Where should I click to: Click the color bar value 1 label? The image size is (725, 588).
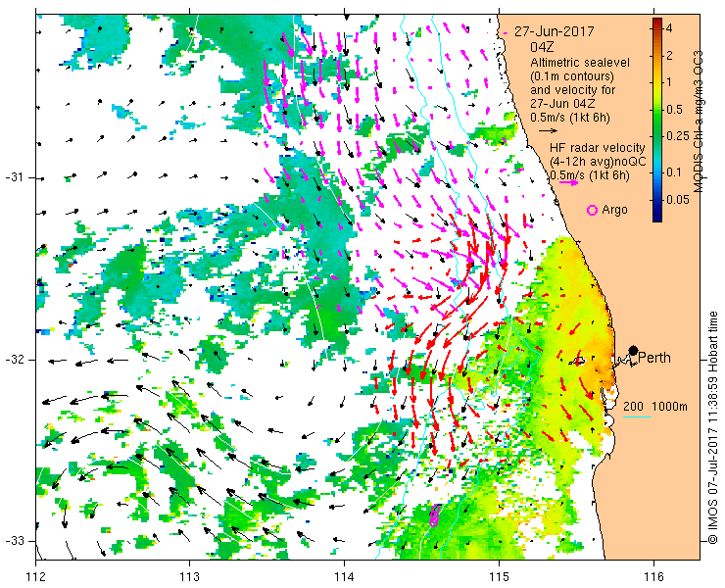(x=669, y=82)
